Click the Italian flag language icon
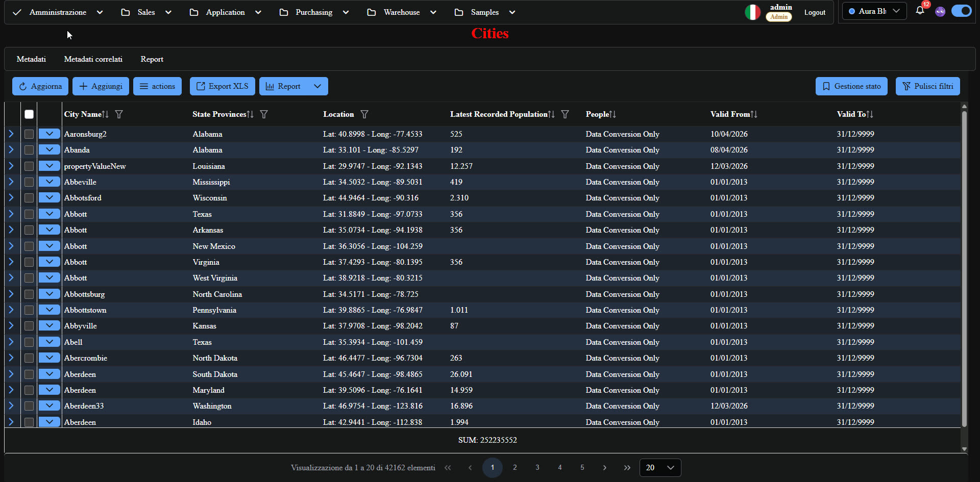980x482 pixels. (752, 12)
